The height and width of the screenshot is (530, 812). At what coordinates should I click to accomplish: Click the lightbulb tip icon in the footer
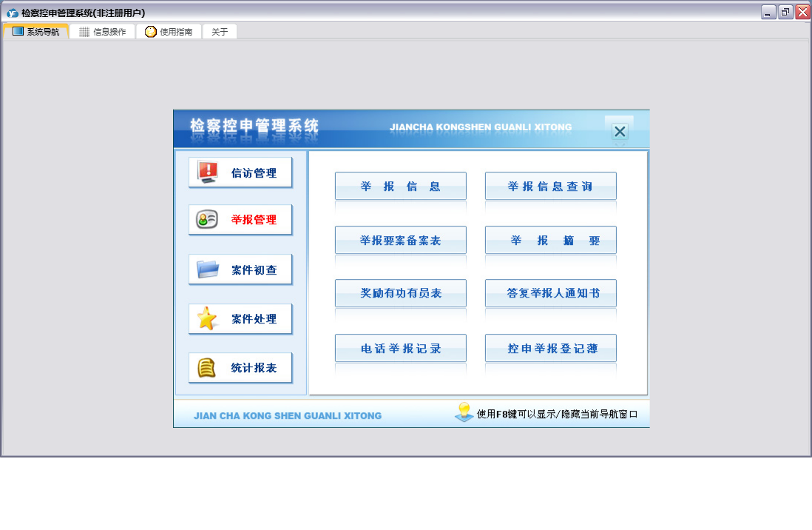(x=464, y=412)
